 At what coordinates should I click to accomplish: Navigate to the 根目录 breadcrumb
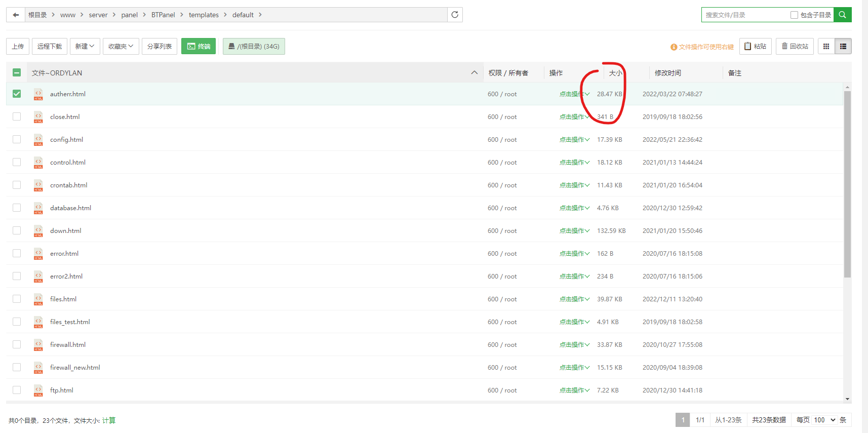(37, 15)
